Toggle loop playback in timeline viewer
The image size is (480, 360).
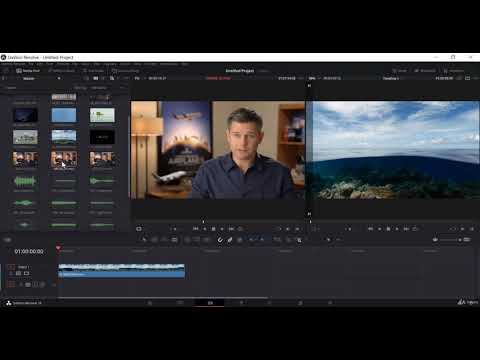coord(415,229)
